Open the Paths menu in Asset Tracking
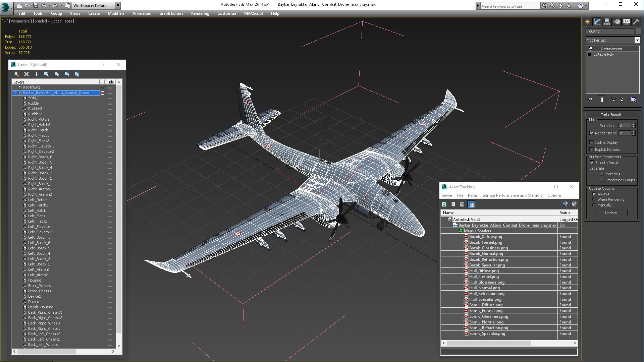 tap(473, 195)
